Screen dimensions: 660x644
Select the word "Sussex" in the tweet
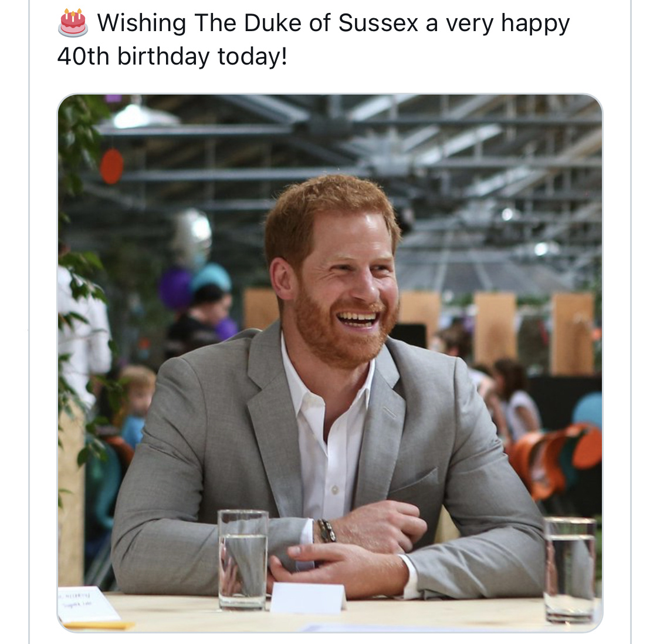click(378, 23)
